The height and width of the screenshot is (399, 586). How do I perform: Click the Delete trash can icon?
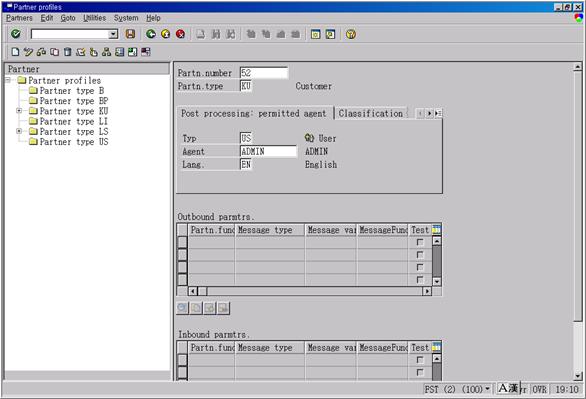click(67, 52)
